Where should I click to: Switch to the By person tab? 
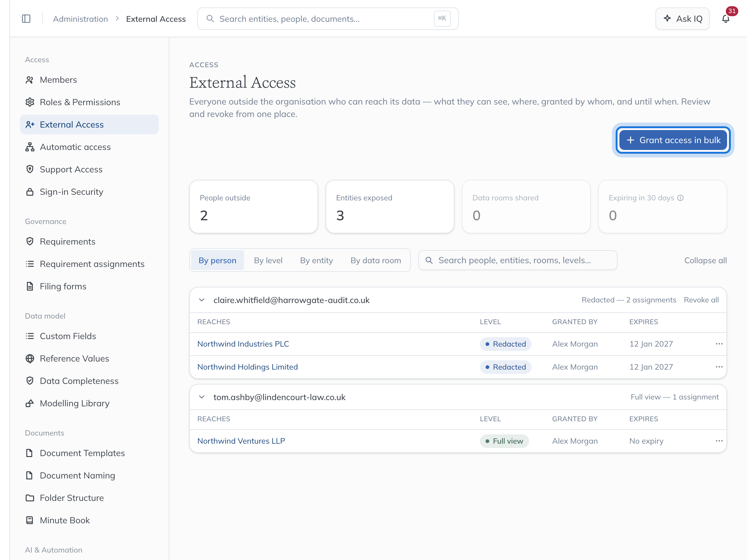coord(217,261)
